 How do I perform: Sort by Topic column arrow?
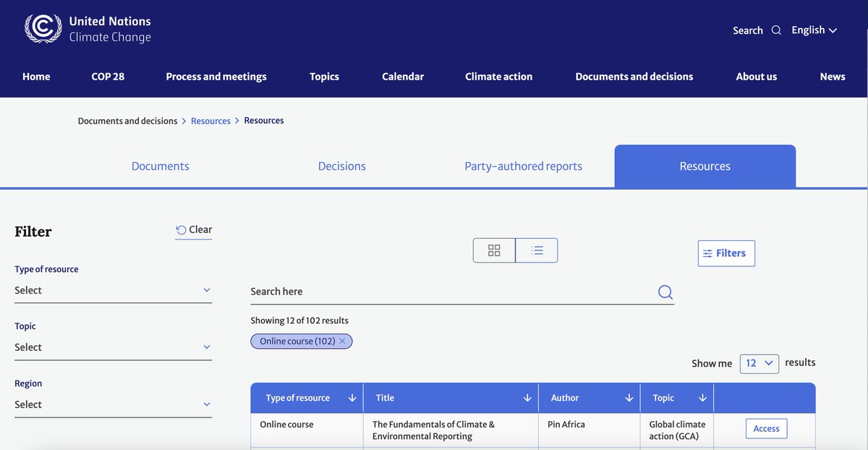pyautogui.click(x=702, y=398)
